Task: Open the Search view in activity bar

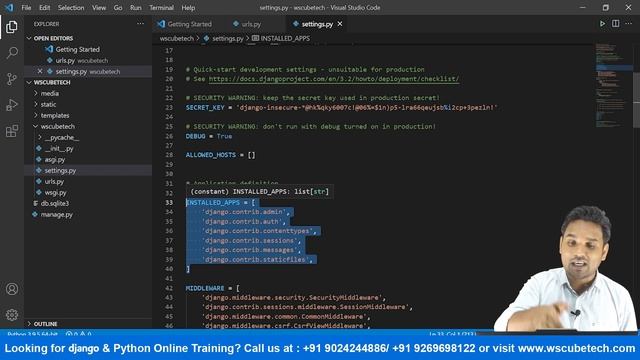Action: 12,53
